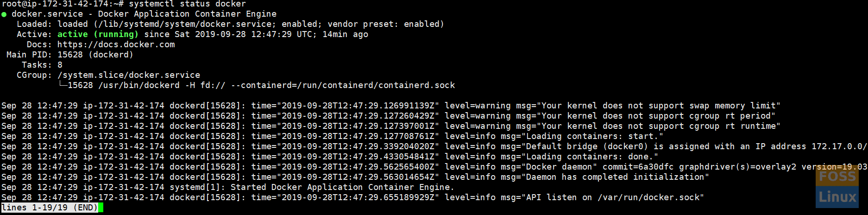Viewport: 868px width, 215px height.
Task: Click the Main PID value 15628 (dockerd)
Action: click(x=95, y=55)
